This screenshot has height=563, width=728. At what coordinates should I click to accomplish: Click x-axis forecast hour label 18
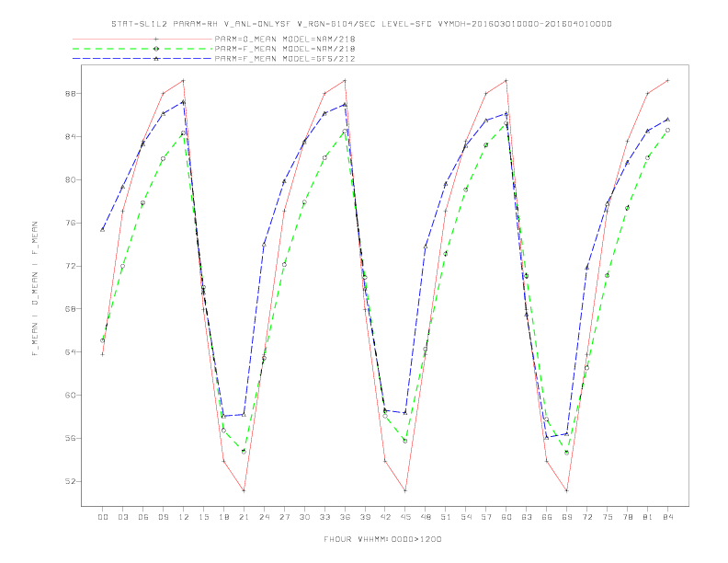pos(223,517)
